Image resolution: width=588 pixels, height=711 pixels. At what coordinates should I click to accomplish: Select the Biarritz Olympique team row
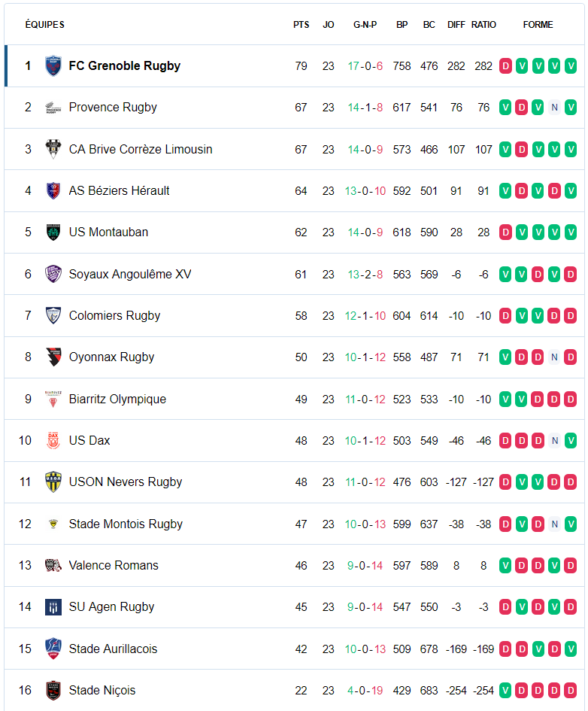tap(295, 399)
